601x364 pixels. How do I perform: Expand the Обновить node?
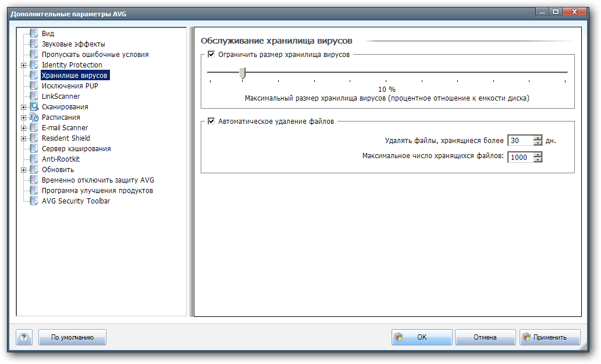[x=23, y=170]
